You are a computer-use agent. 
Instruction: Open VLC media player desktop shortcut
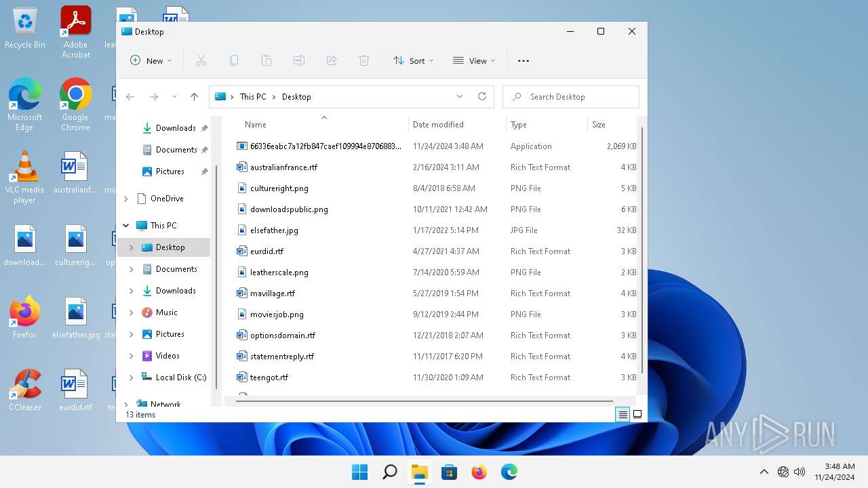click(x=25, y=178)
